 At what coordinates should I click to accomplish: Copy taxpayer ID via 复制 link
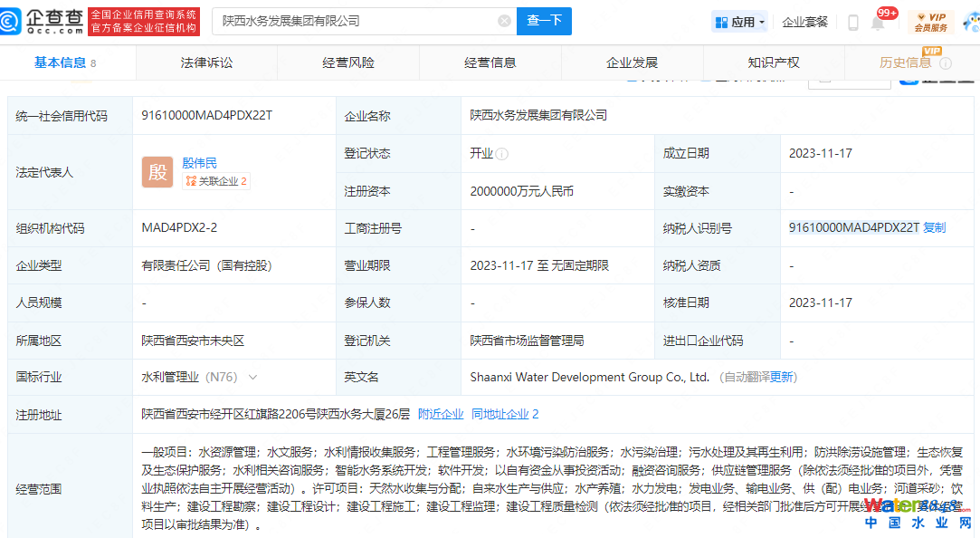pos(934,227)
